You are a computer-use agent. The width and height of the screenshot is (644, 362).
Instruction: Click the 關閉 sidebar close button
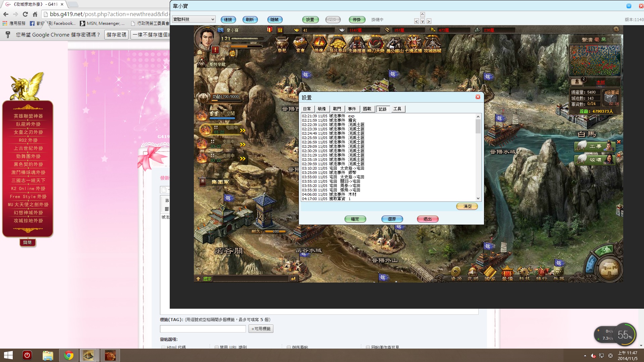(28, 242)
